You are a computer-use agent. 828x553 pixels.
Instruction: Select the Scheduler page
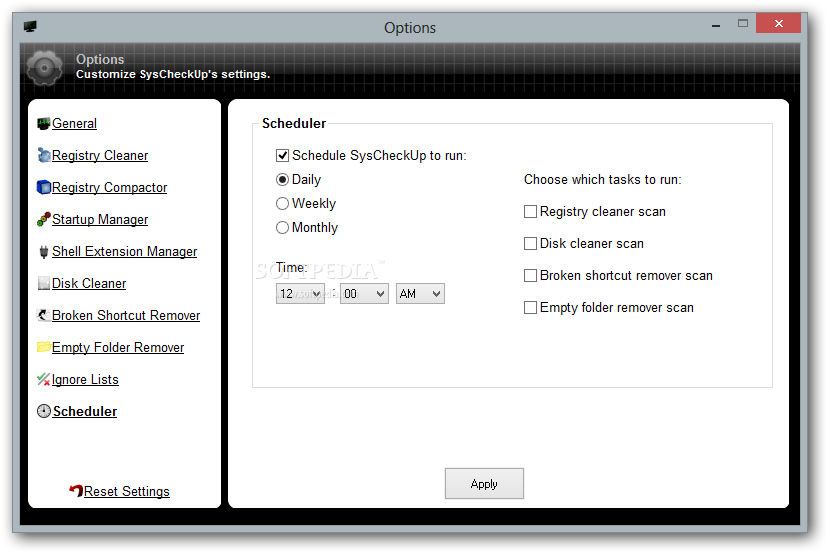coord(84,411)
